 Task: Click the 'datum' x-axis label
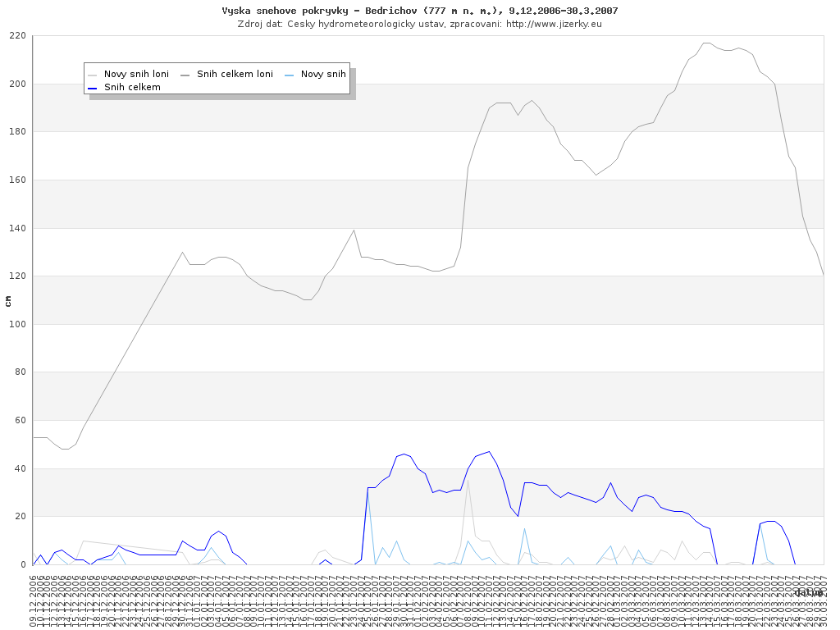point(809,591)
